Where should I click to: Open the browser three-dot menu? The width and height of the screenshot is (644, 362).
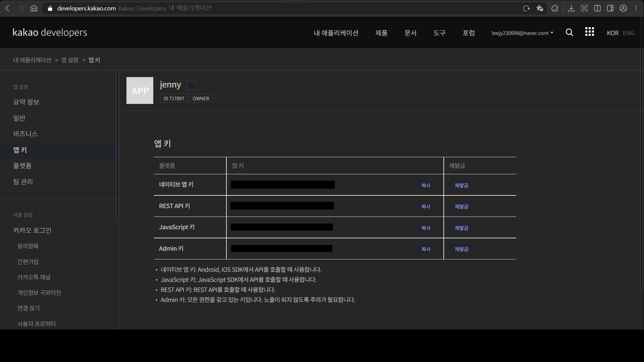(x=636, y=8)
